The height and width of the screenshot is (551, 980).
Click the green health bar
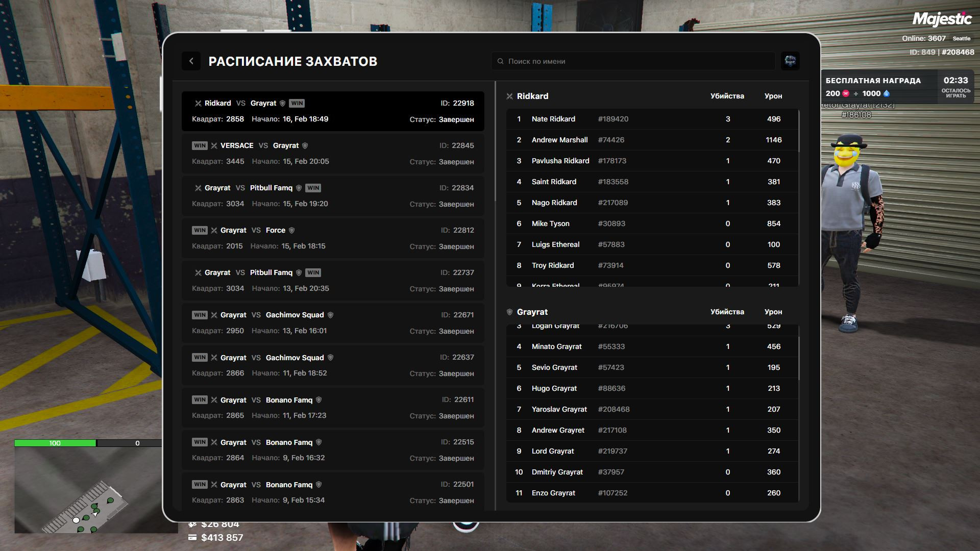(x=55, y=443)
